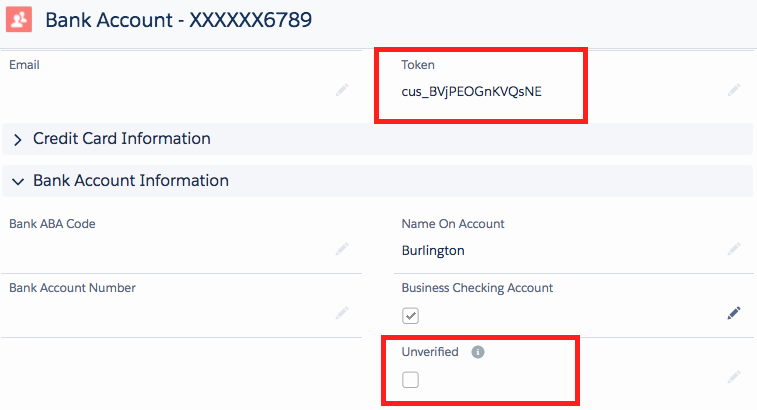Edit the Name On Account pencil icon
This screenshot has width=757, height=410.
733,249
